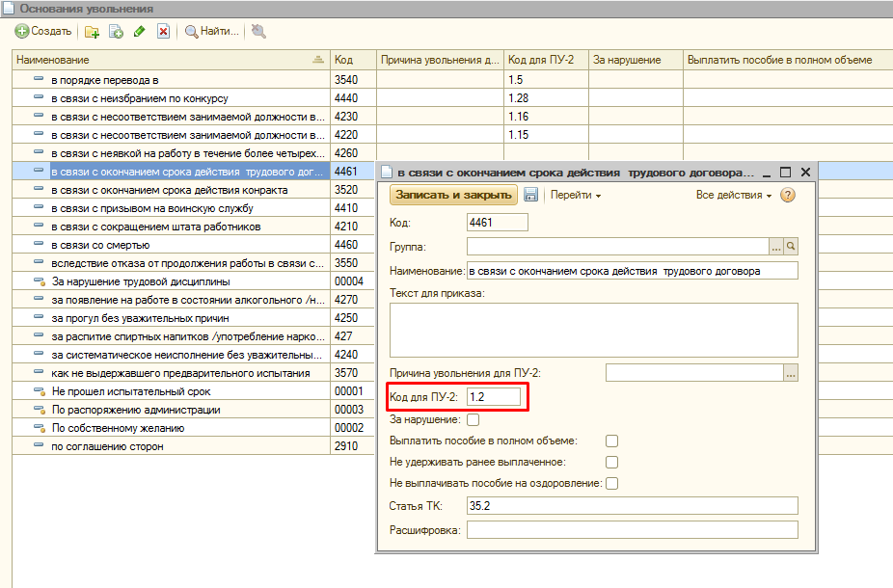Click the create new group folder icon
The height and width of the screenshot is (588, 893).
[93, 31]
